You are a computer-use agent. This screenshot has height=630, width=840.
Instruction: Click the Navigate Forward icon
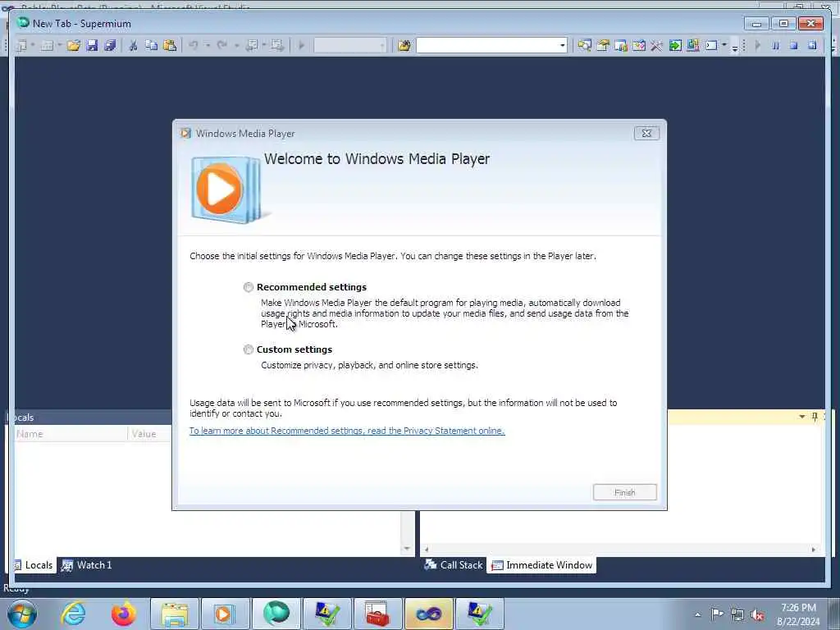[x=277, y=46]
